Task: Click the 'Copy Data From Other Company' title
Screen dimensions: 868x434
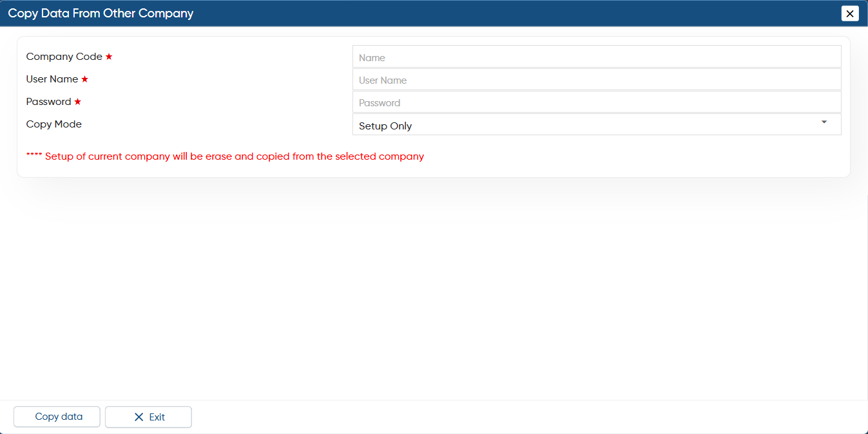Action: [x=101, y=13]
